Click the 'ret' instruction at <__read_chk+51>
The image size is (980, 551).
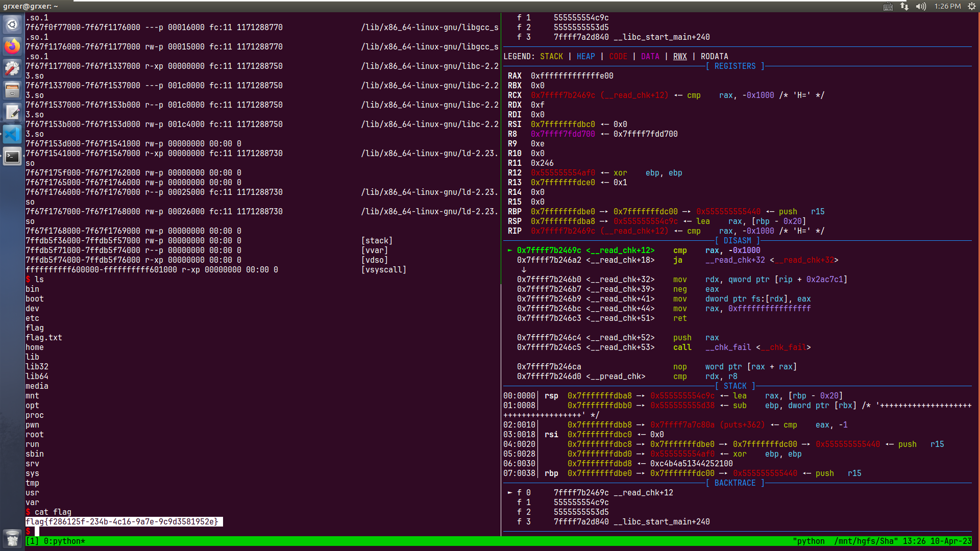click(680, 318)
